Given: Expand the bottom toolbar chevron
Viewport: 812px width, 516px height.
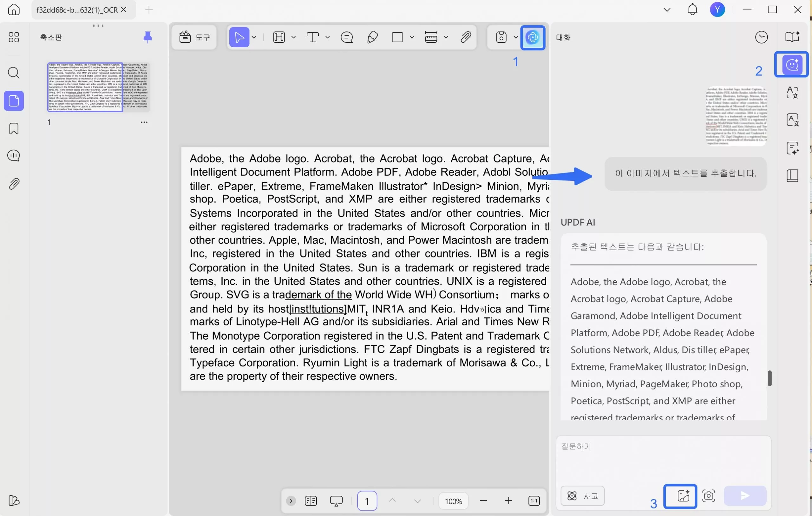Looking at the screenshot, I should tap(291, 501).
